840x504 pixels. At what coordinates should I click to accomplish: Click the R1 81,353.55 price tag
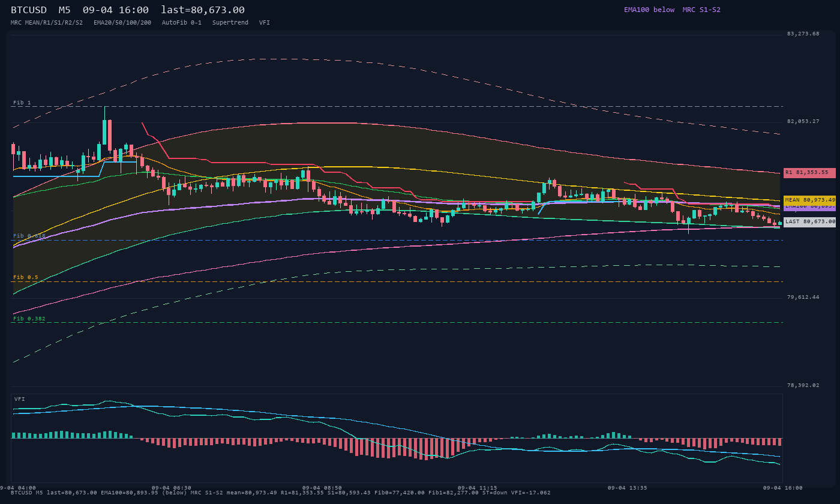pyautogui.click(x=809, y=173)
